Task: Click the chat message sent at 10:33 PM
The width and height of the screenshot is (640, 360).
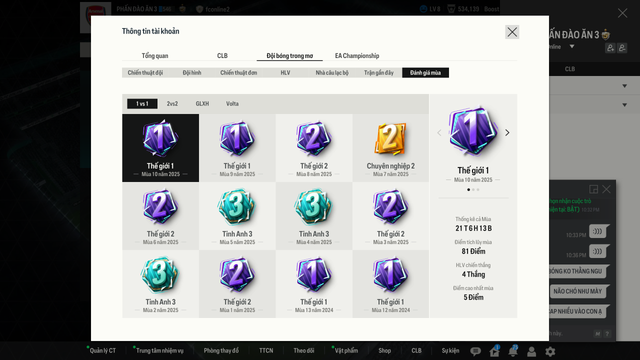Action: (x=599, y=231)
